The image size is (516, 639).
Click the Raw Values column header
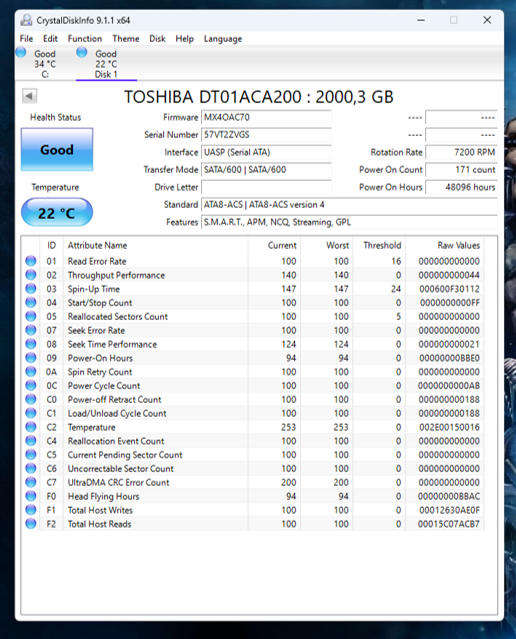click(459, 245)
